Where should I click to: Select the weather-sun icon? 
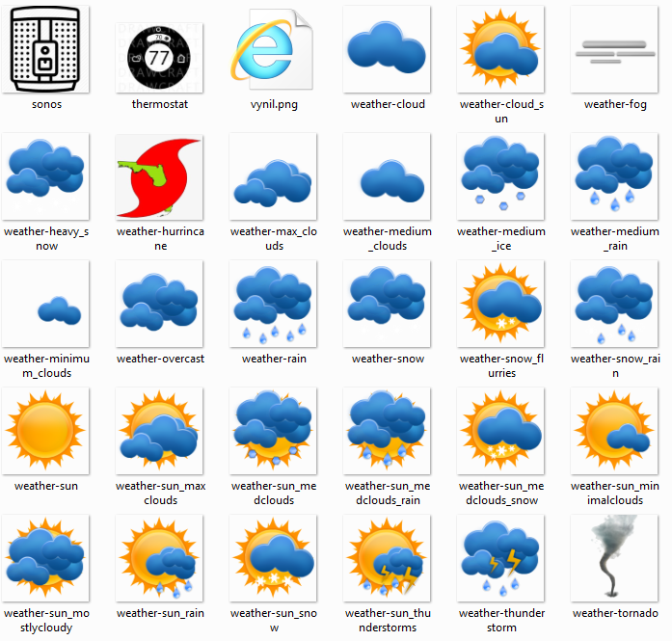coord(45,431)
